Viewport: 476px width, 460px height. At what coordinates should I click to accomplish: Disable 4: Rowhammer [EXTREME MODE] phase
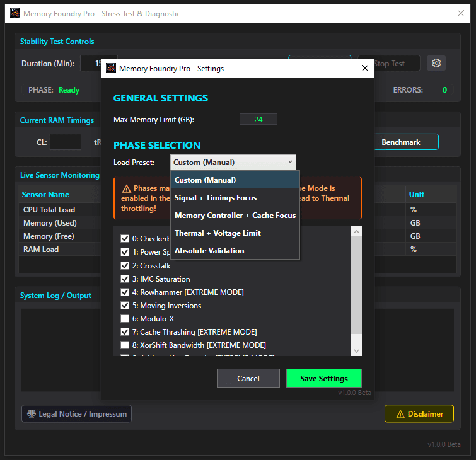point(125,292)
